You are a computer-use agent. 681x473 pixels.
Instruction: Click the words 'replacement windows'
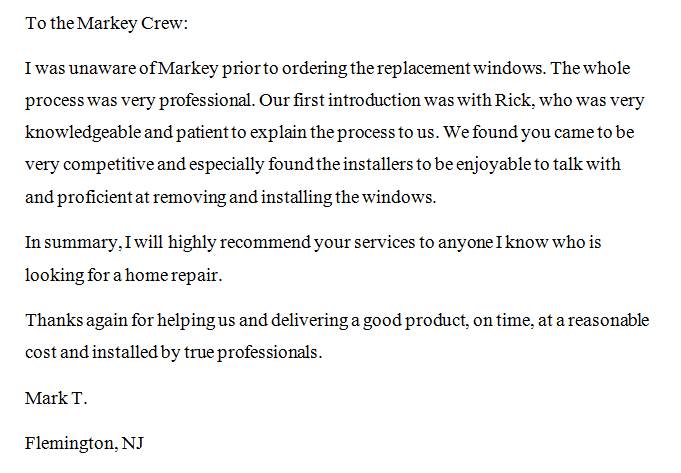tap(461, 69)
